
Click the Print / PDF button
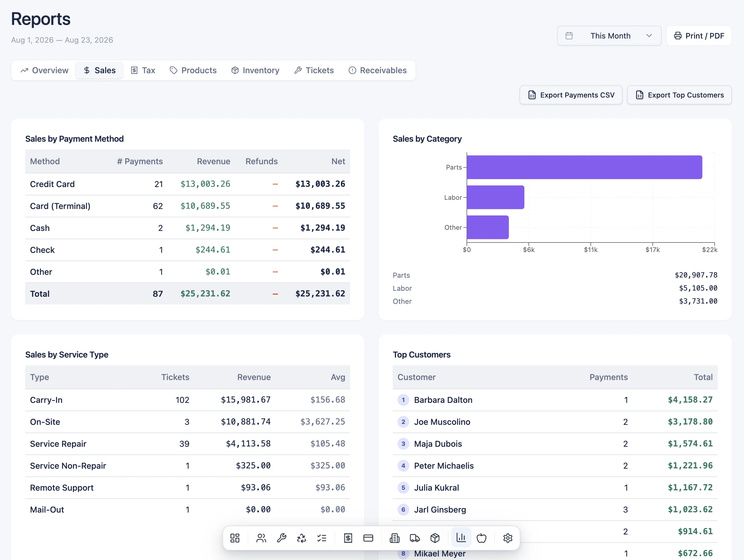pos(699,36)
